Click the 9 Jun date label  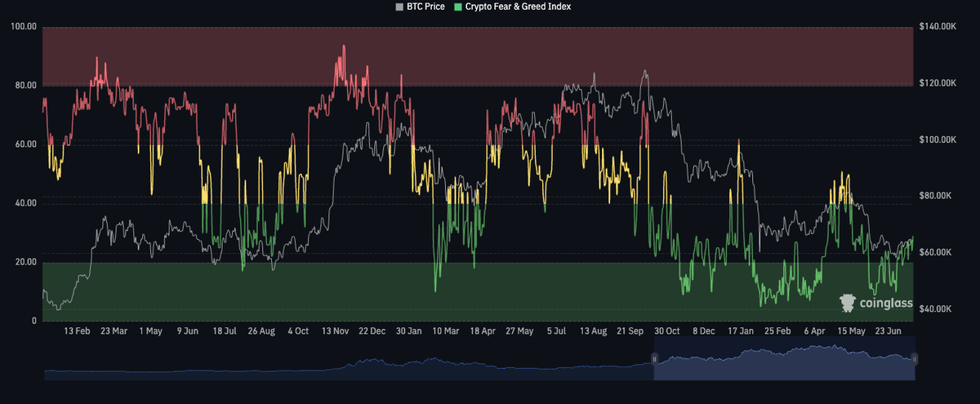[187, 331]
